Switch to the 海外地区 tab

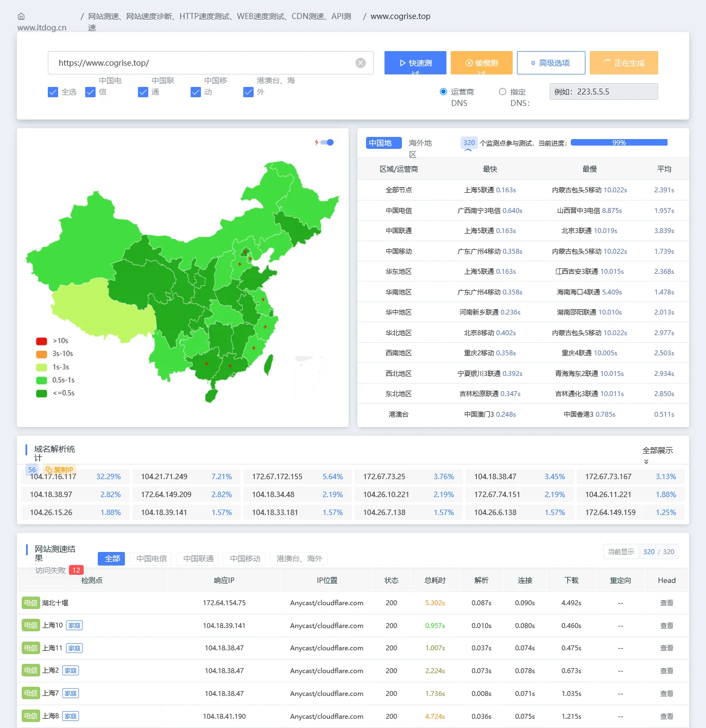(420, 148)
